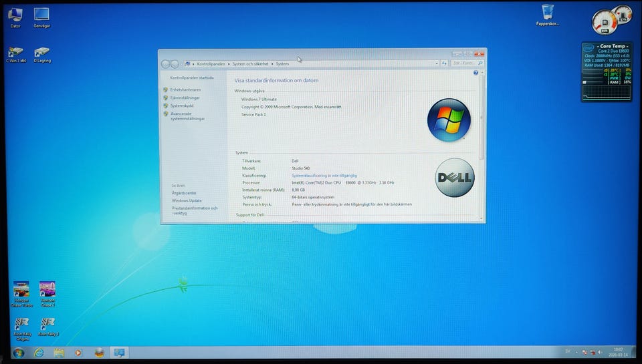
Task: Open File Explorer from the taskbar
Action: coord(59,352)
